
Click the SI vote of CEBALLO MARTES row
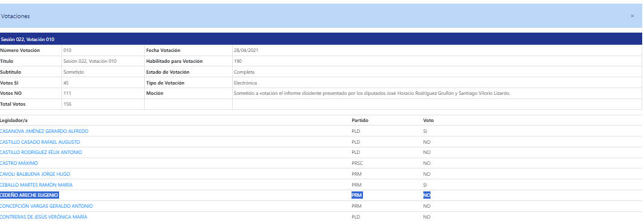pos(425,185)
